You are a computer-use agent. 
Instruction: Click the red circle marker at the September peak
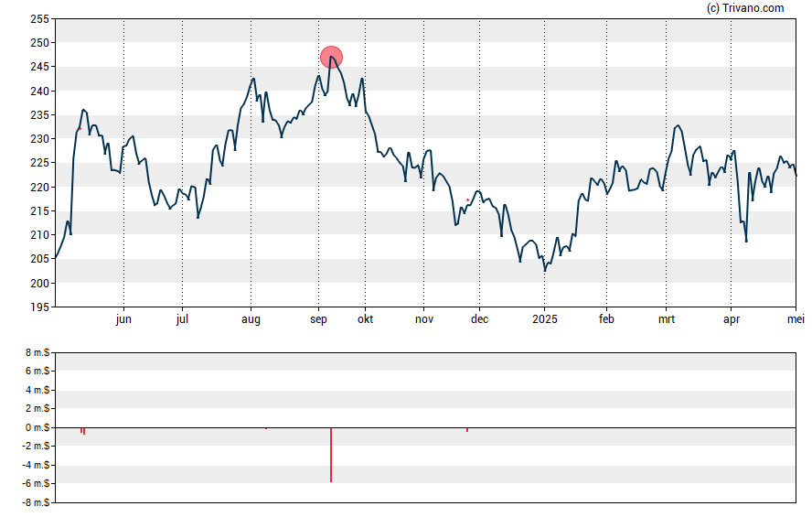[331, 57]
